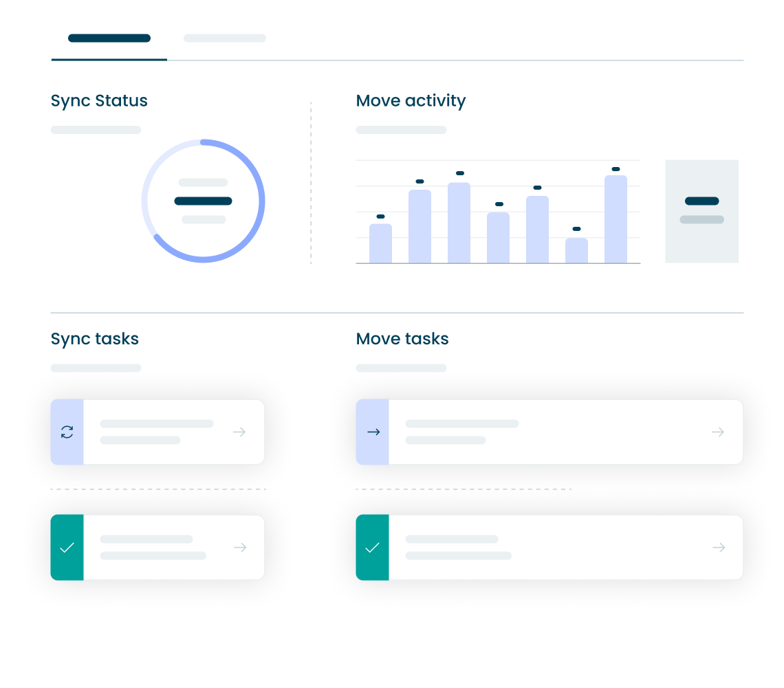This screenshot has width=784, height=688.
Task: Toggle the first Sync task card state
Action: 157,432
